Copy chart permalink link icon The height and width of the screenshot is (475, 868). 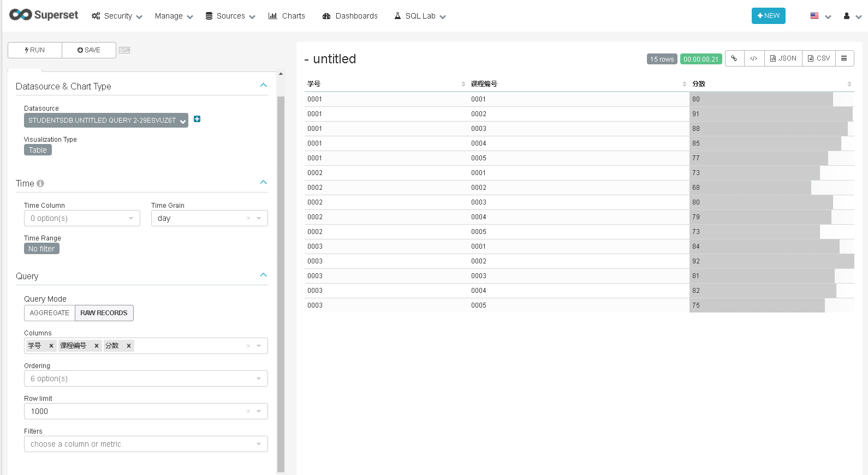coord(734,58)
